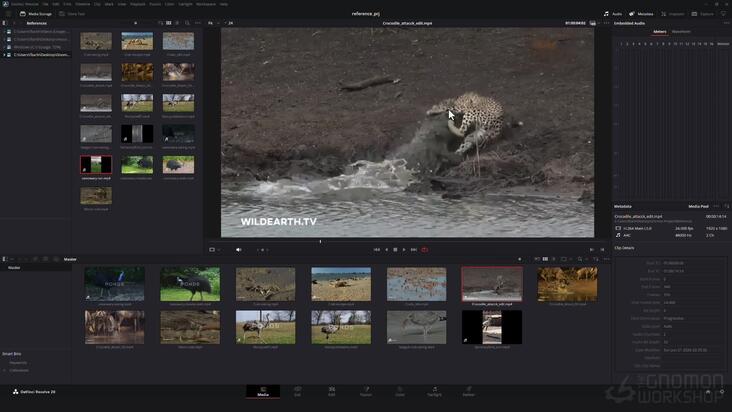Click the play reverse button
The height and width of the screenshot is (412, 732).
coord(387,250)
